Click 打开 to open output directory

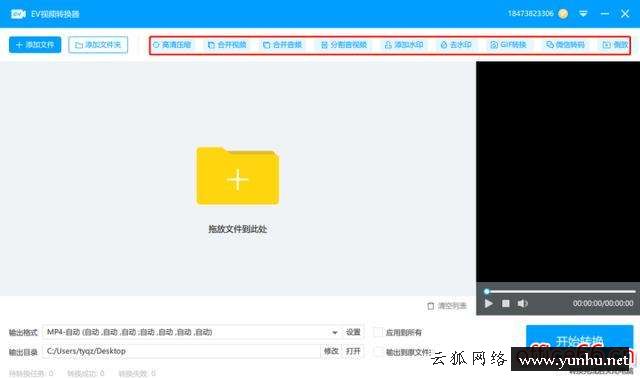[x=353, y=351]
